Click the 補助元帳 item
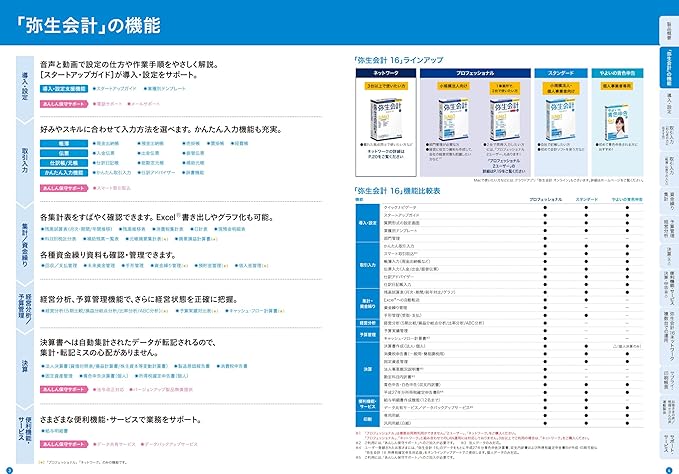This screenshot has width=679, height=474. (193, 163)
